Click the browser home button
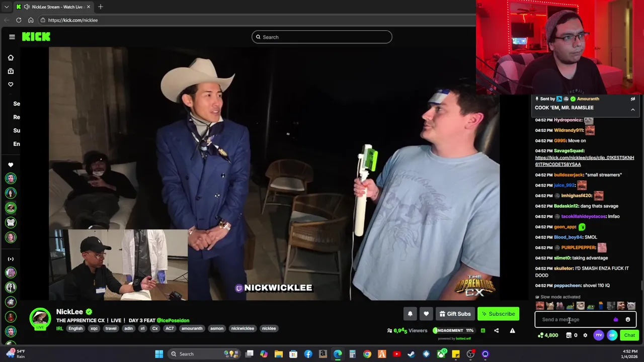 (31, 20)
